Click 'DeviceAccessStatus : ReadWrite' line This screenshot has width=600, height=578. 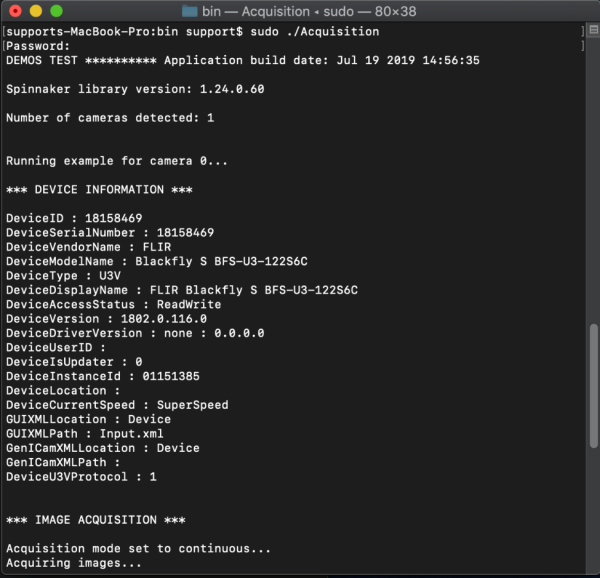pyautogui.click(x=113, y=304)
